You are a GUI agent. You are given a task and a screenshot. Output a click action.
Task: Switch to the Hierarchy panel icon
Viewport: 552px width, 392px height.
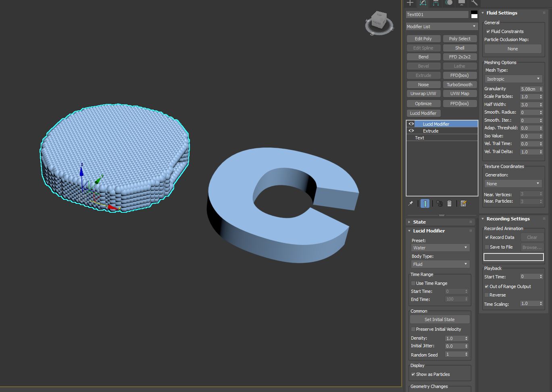tap(436, 3)
